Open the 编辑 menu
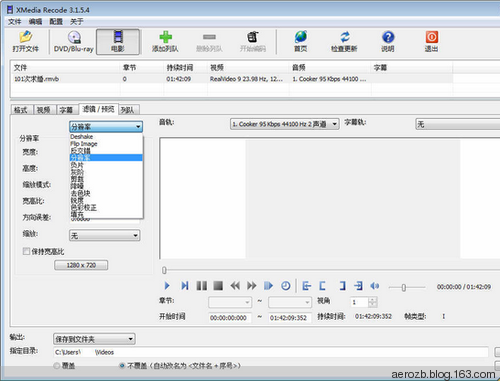The image size is (500, 381). 35,22
